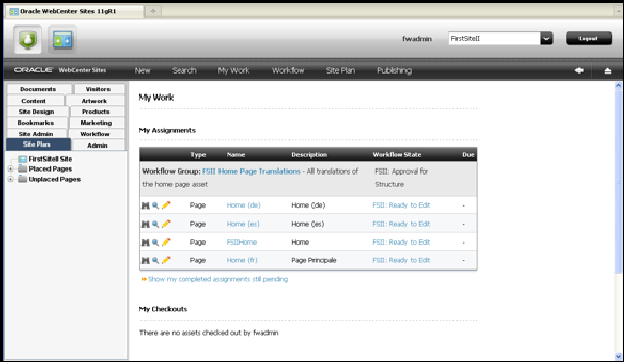Open the Admin interface shield icon
This screenshot has width=624, height=362.
[x=28, y=39]
